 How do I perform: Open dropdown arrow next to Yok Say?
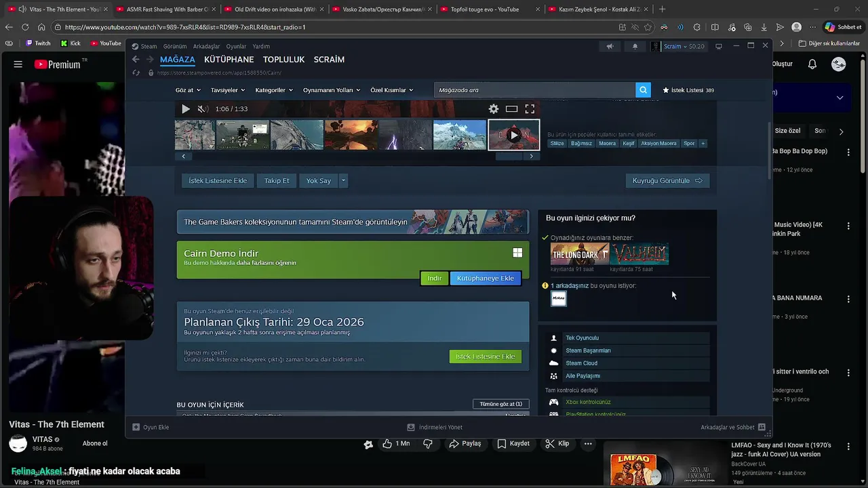pos(343,181)
